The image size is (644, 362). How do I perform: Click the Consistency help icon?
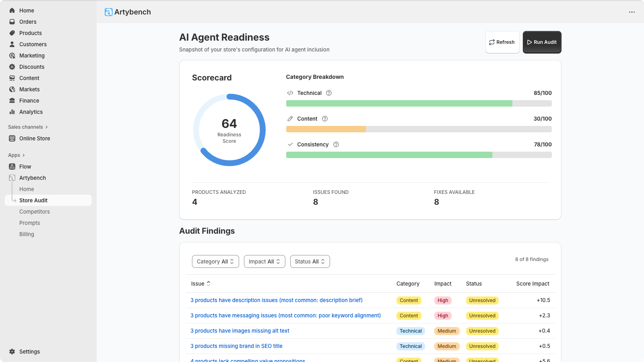(x=336, y=144)
